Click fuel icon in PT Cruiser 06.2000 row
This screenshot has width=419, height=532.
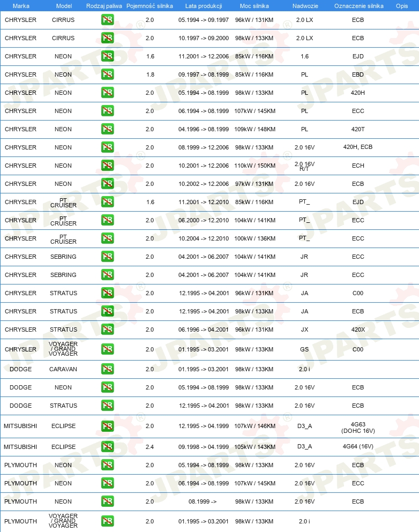coord(108,220)
